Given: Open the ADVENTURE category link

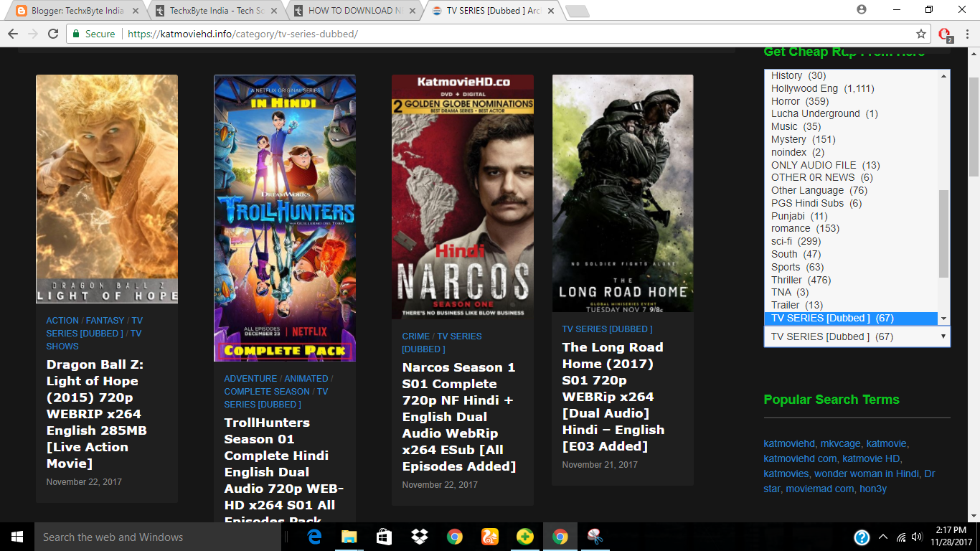Looking at the screenshot, I should pyautogui.click(x=250, y=379).
